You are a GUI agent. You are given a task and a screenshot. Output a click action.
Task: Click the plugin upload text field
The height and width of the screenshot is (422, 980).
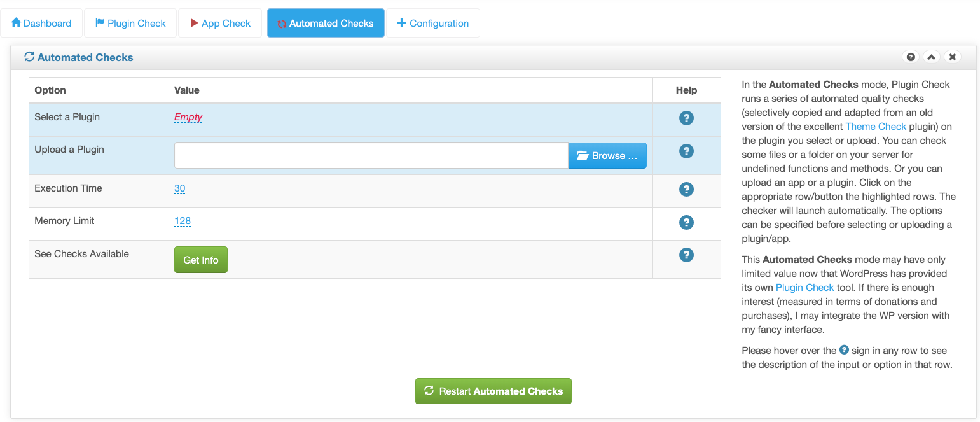pos(369,155)
